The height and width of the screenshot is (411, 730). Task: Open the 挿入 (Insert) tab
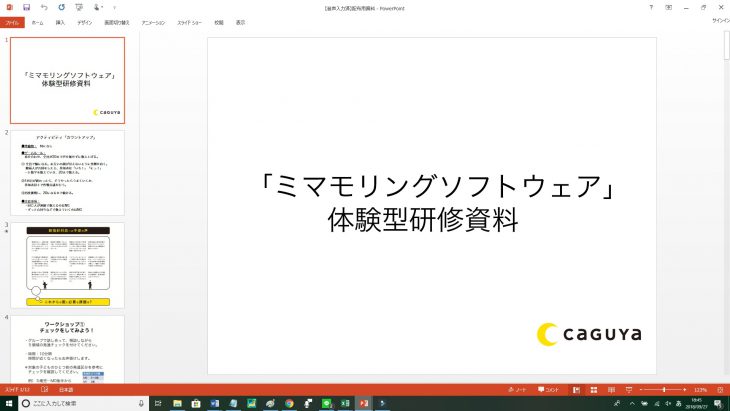[x=60, y=22]
